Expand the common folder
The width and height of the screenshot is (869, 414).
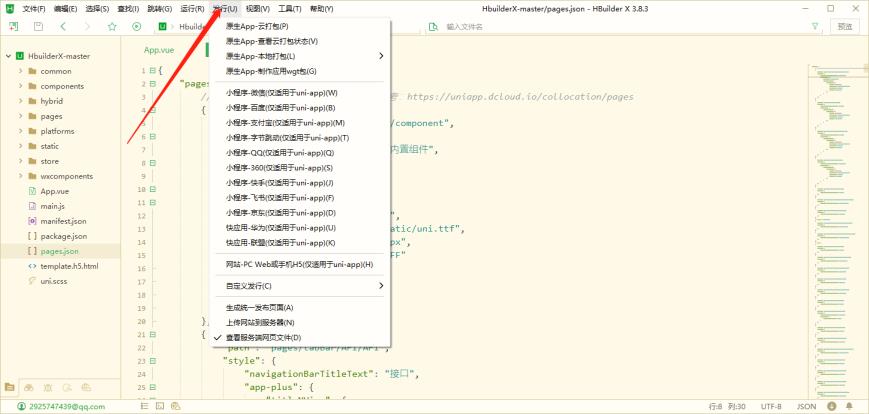21,71
